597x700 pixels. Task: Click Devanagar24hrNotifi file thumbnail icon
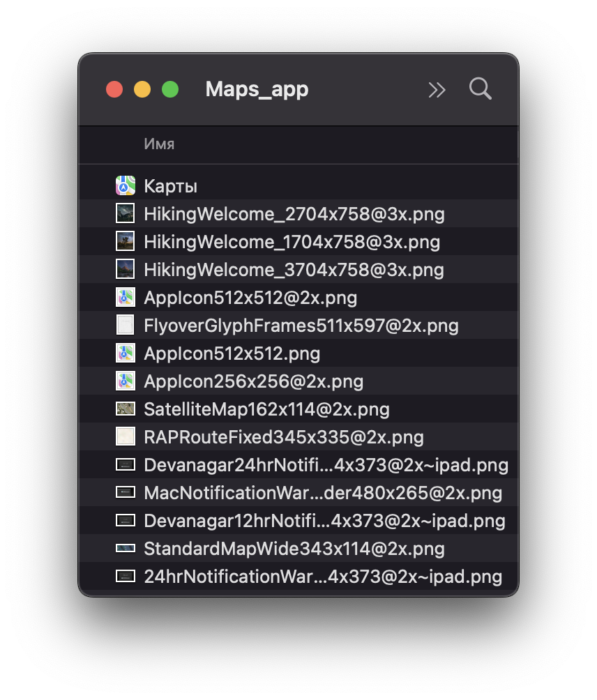126,465
